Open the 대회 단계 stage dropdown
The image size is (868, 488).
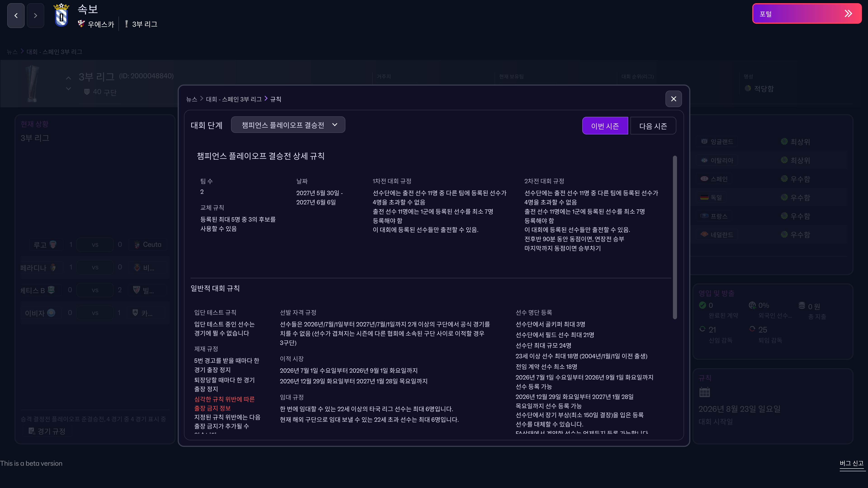[288, 125]
